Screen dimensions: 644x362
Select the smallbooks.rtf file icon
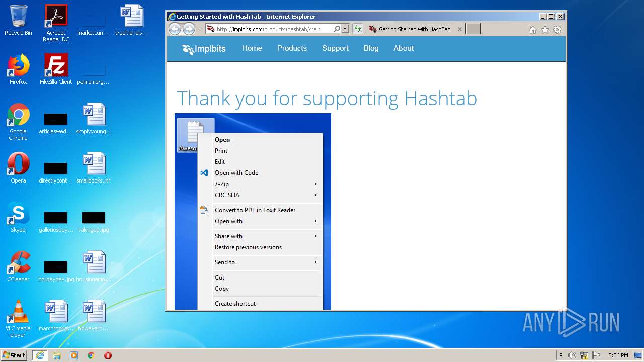click(x=94, y=168)
